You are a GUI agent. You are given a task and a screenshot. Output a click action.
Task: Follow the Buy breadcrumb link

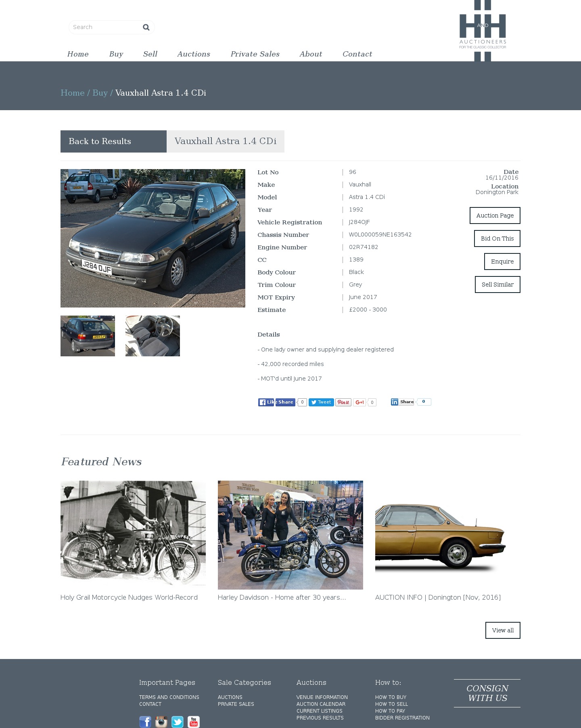(x=100, y=93)
